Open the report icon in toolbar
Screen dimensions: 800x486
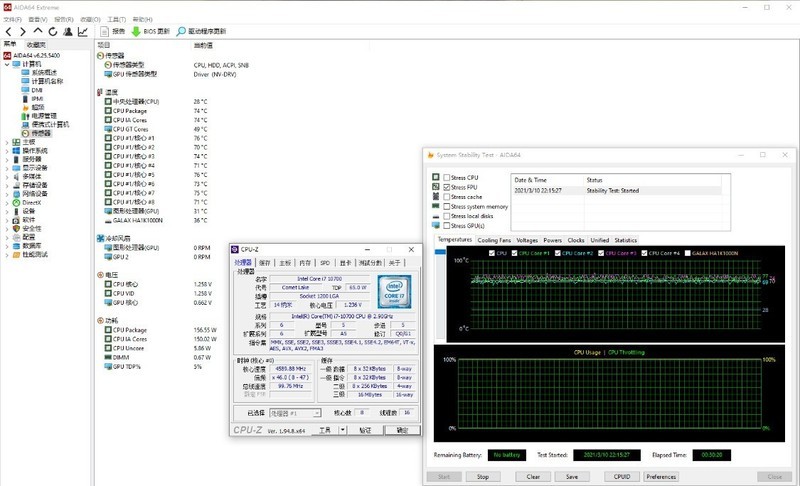tap(104, 32)
